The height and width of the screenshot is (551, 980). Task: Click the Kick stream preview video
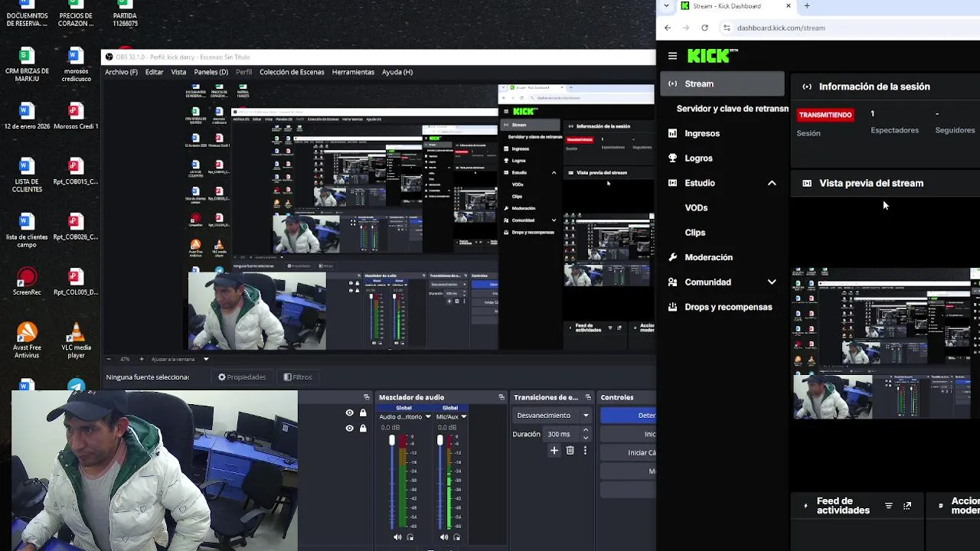pos(885,343)
